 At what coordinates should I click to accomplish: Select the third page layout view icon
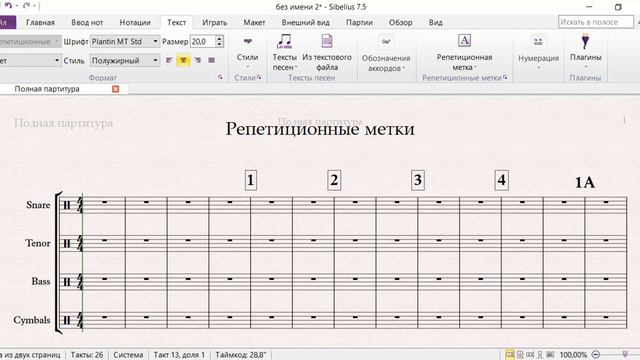tap(530, 354)
